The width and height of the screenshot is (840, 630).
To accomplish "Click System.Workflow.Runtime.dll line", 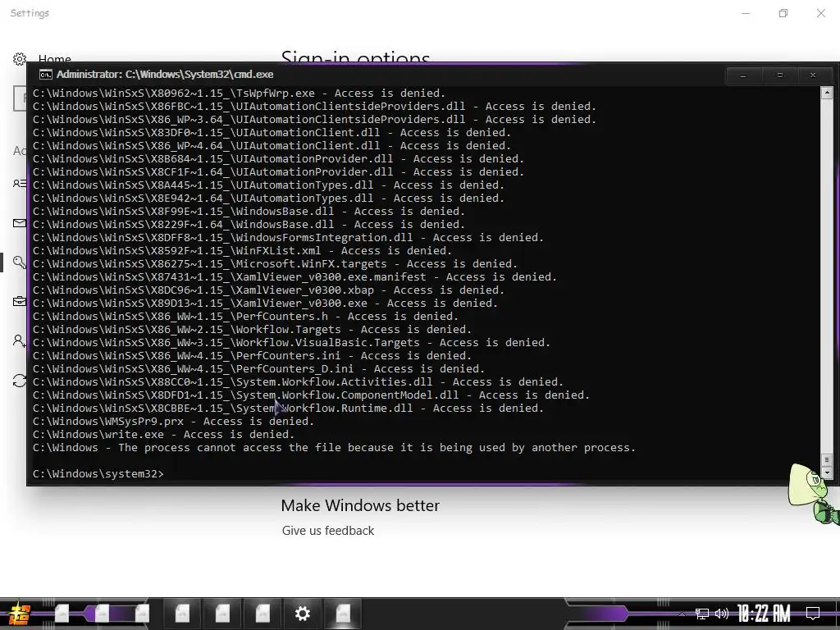I will [288, 409].
